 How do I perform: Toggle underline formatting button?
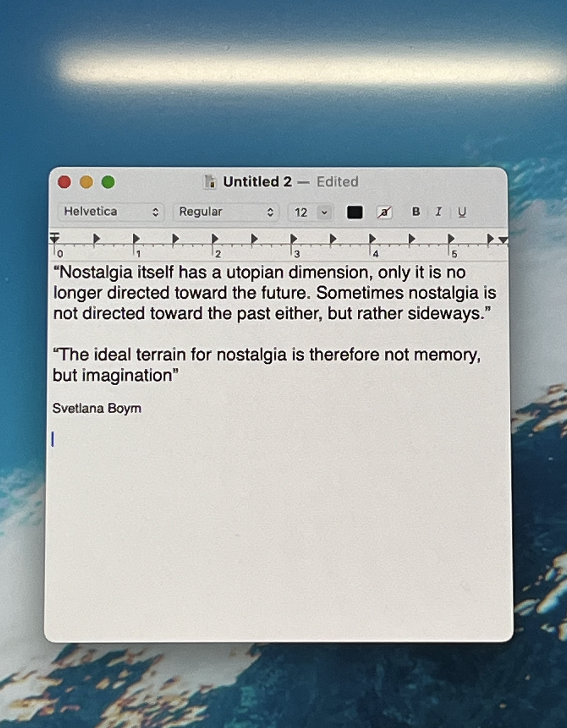[462, 212]
